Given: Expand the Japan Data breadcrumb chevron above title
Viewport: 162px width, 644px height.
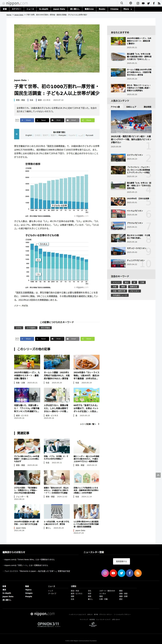Looking at the screenshot, I should [x=28, y=80].
